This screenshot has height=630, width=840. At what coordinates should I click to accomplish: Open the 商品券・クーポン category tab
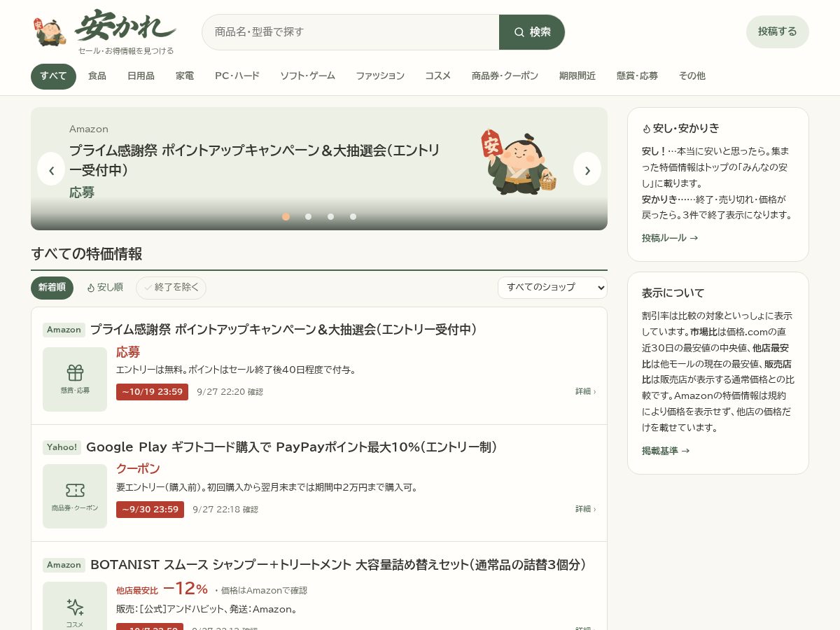[505, 76]
